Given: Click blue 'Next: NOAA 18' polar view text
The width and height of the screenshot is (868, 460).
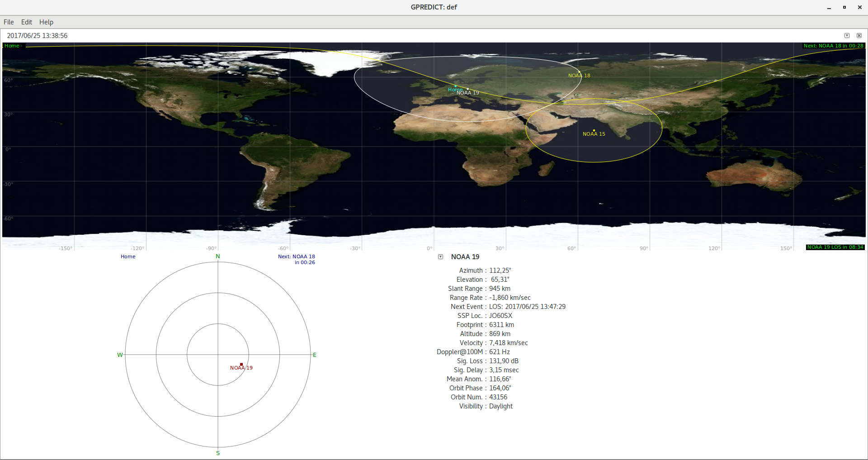Looking at the screenshot, I should 296,256.
